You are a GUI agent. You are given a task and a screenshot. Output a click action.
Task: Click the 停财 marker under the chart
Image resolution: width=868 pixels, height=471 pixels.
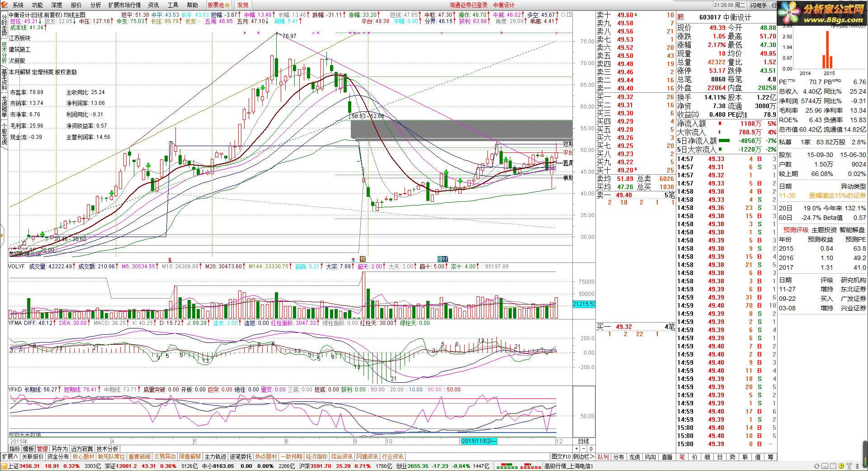[442, 259]
